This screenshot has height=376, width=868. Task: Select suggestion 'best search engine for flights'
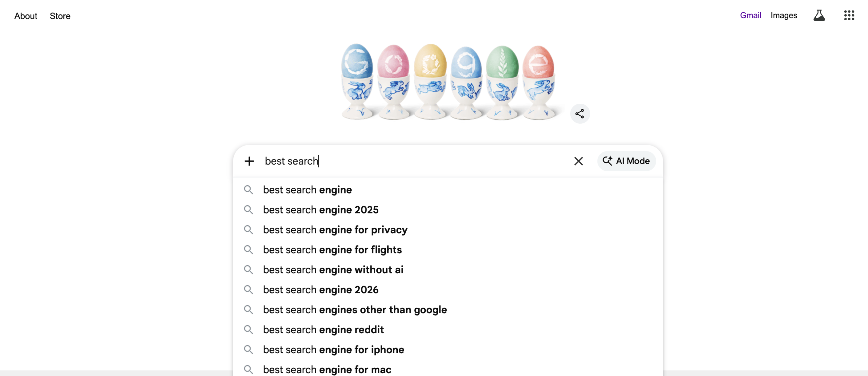[332, 250]
